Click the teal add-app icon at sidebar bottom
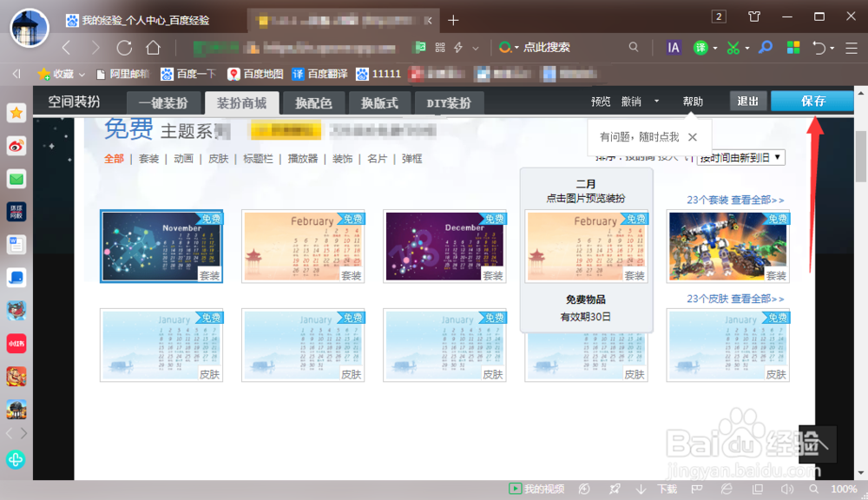This screenshot has width=868, height=500. coord(16,459)
